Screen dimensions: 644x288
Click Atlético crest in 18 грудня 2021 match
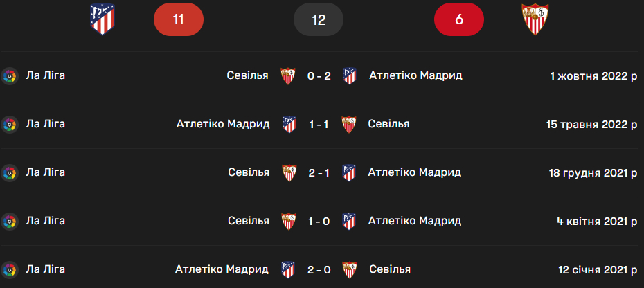click(x=349, y=172)
